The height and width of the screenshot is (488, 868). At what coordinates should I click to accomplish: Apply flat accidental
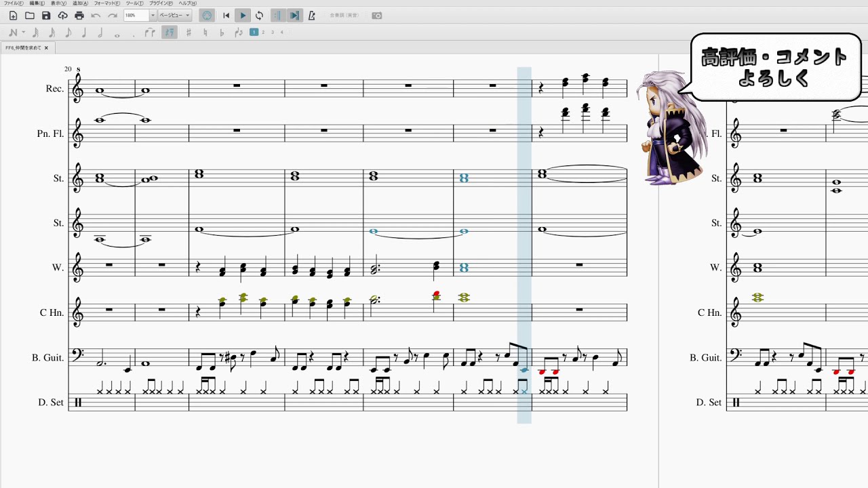pyautogui.click(x=221, y=33)
